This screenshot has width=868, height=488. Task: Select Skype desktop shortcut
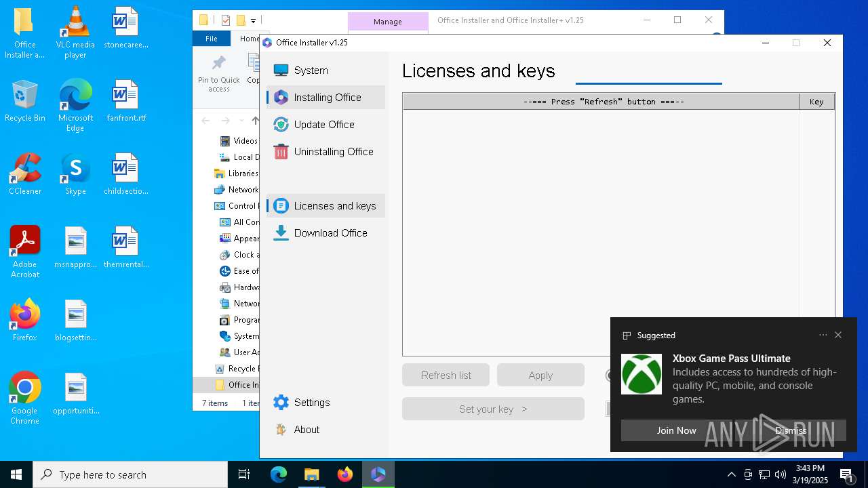tap(75, 175)
